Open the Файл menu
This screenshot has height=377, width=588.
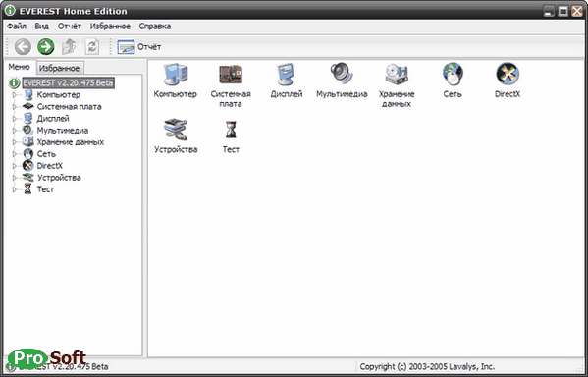coord(17,27)
